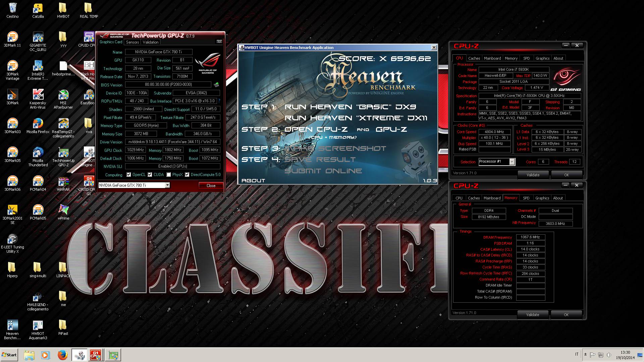
Task: Toggle CUDA checkbox in GPU-Z
Action: tap(150, 175)
